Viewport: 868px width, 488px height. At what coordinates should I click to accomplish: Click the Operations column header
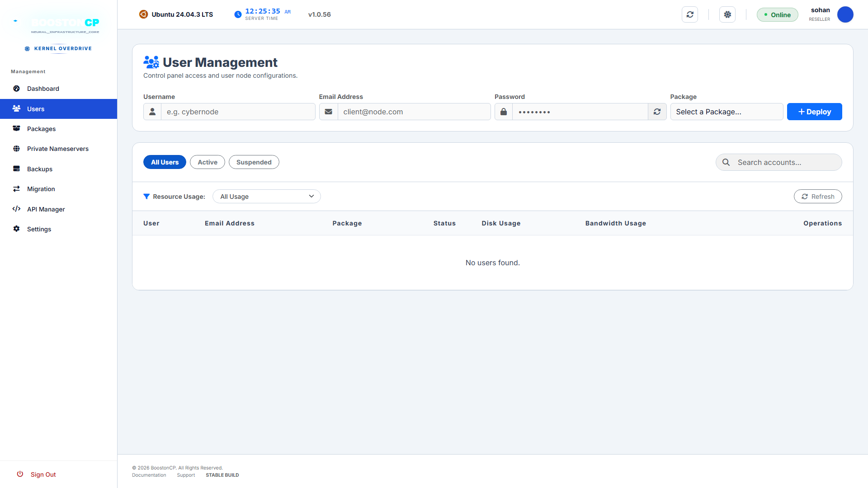click(x=823, y=223)
